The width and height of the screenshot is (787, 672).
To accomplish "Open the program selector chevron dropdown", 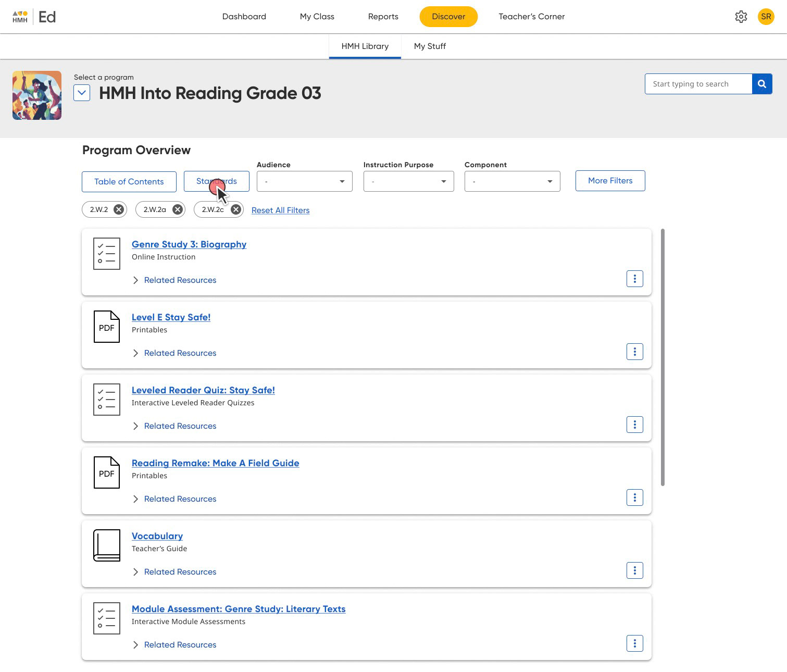I will 82,93.
